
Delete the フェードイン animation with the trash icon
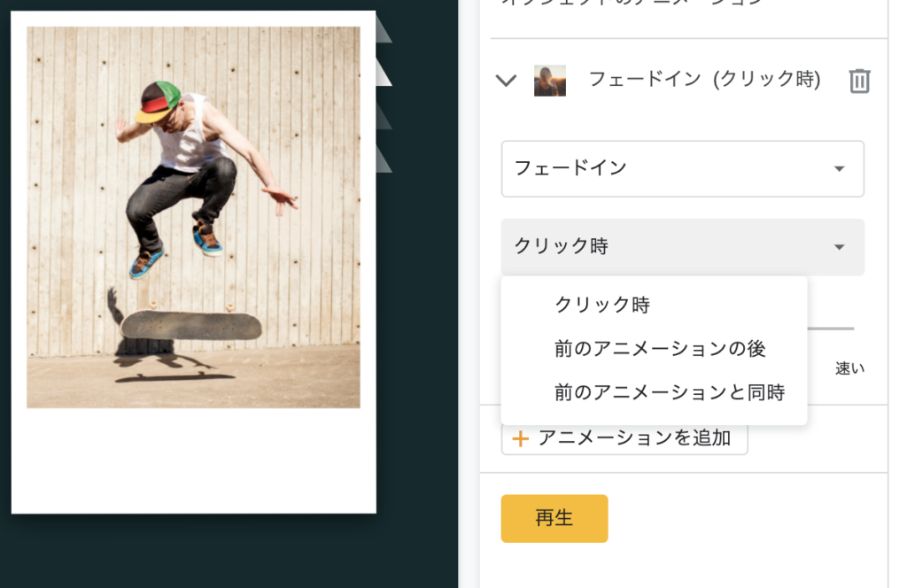point(859,81)
